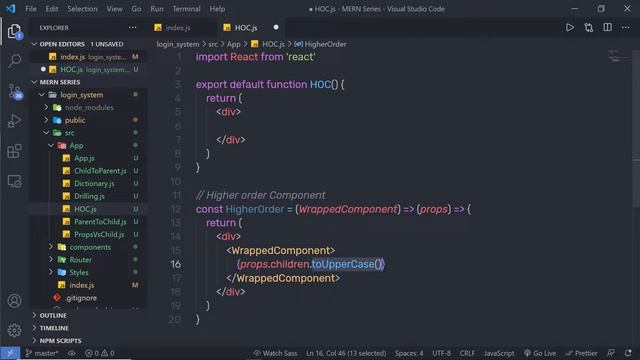Open ChildToParent.js file
640x360 pixels.
click(x=100, y=171)
